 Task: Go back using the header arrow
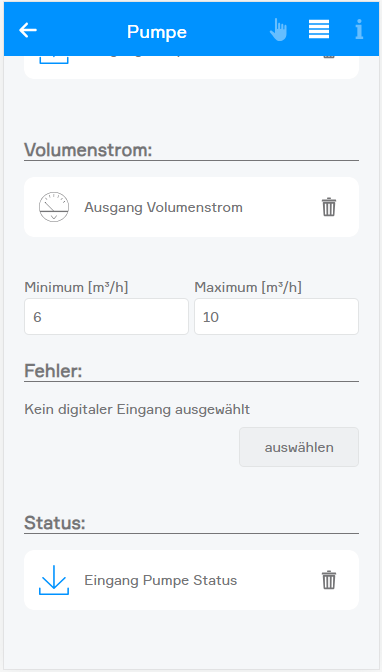28,30
